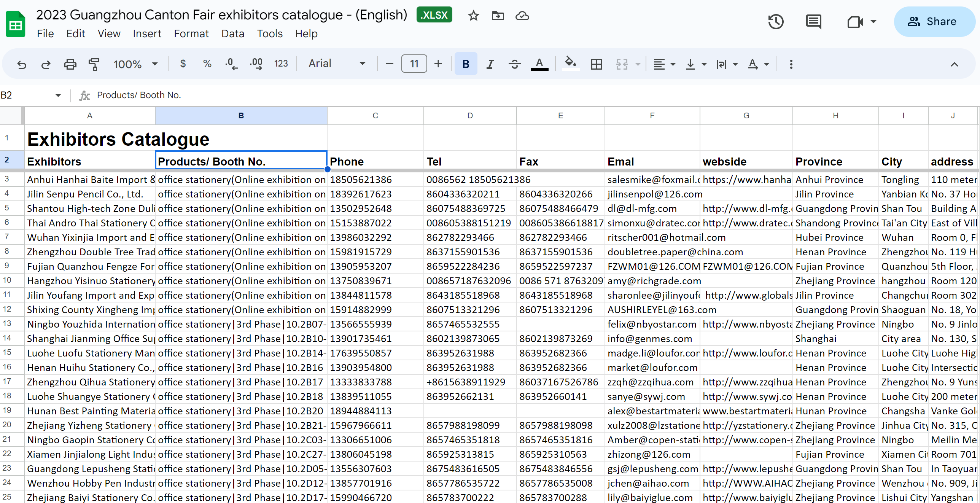Star the document

[473, 16]
